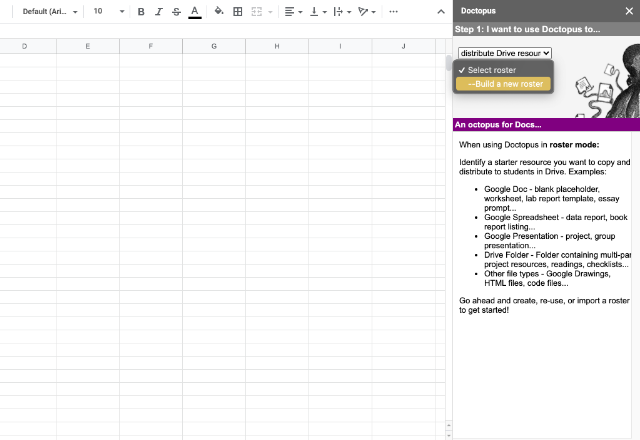The height and width of the screenshot is (440, 640).
Task: Choose the Select roster option
Action: click(503, 70)
